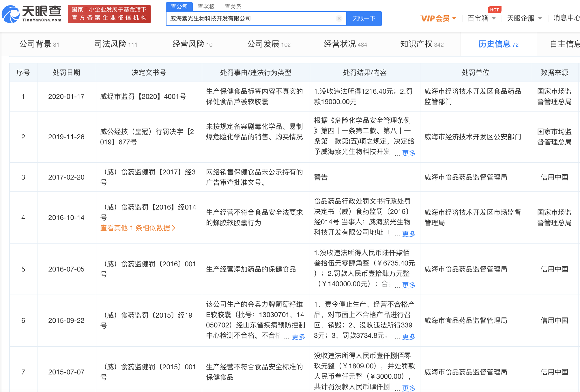
Task: Expand the 百宝箱 menu
Action: pyautogui.click(x=482, y=18)
